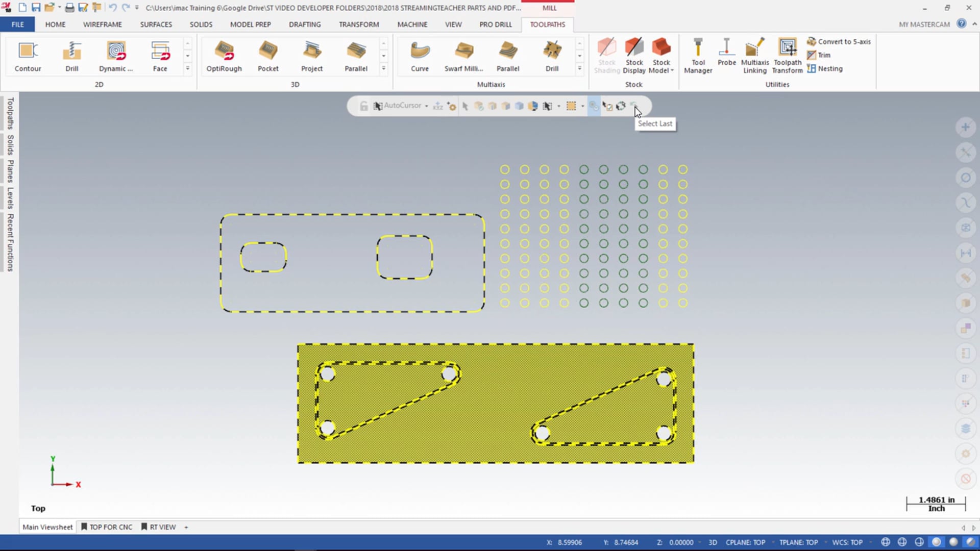Open a file via the folder icon
The width and height of the screenshot is (980, 551).
click(x=49, y=8)
